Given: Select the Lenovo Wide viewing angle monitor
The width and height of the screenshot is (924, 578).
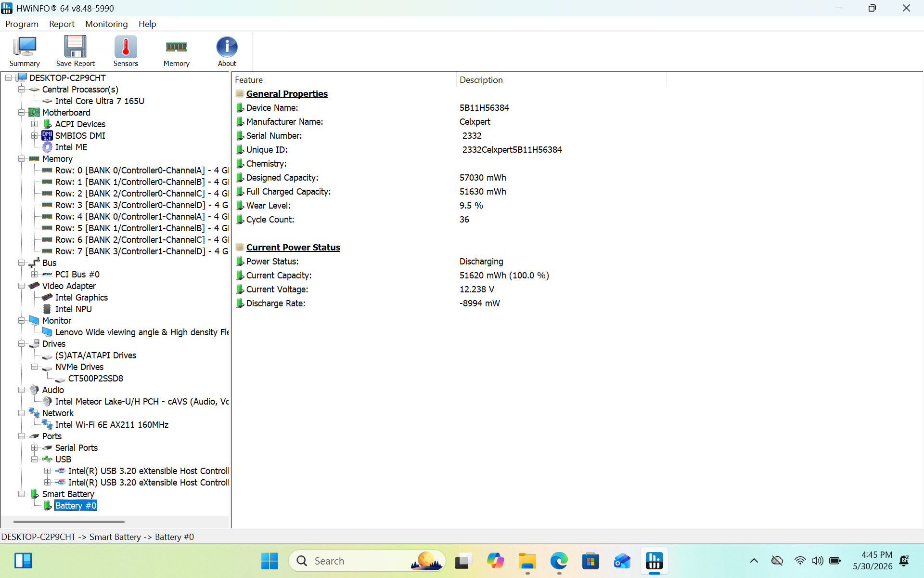Looking at the screenshot, I should click(x=141, y=332).
